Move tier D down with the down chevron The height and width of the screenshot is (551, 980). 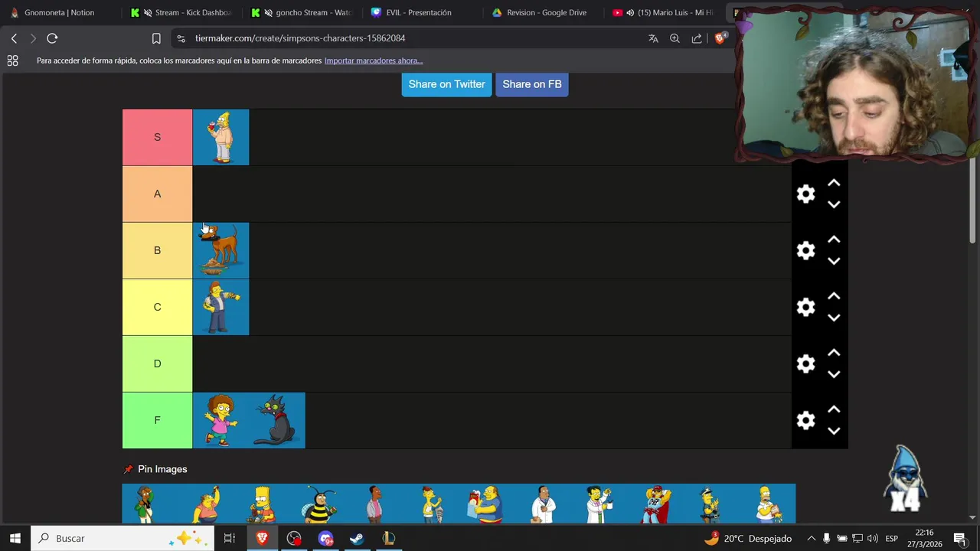click(834, 374)
